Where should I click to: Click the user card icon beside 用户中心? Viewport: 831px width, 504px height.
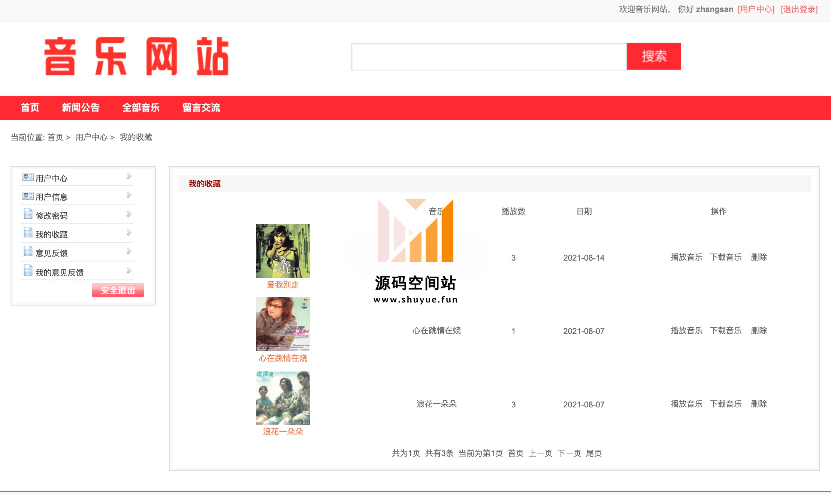pyautogui.click(x=28, y=177)
